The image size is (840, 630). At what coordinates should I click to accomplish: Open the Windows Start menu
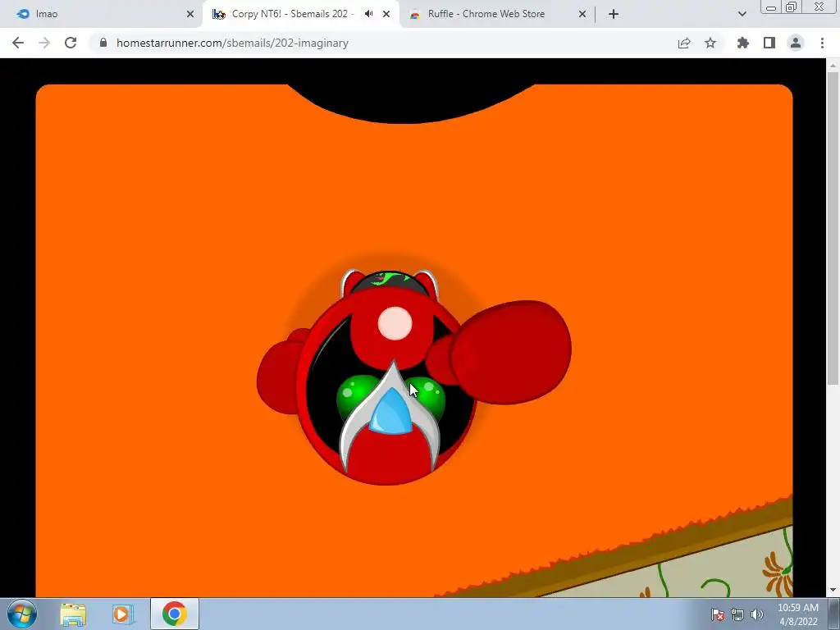pyautogui.click(x=21, y=614)
